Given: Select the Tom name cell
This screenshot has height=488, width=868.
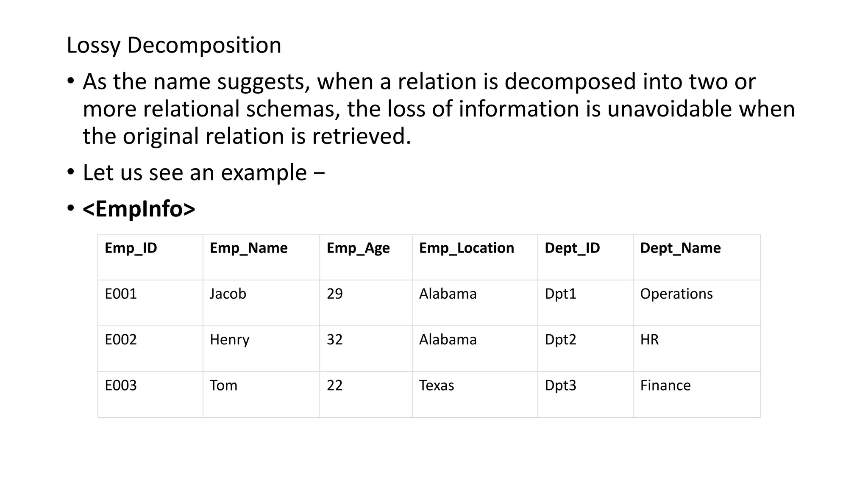Looking at the screenshot, I should tap(223, 385).
